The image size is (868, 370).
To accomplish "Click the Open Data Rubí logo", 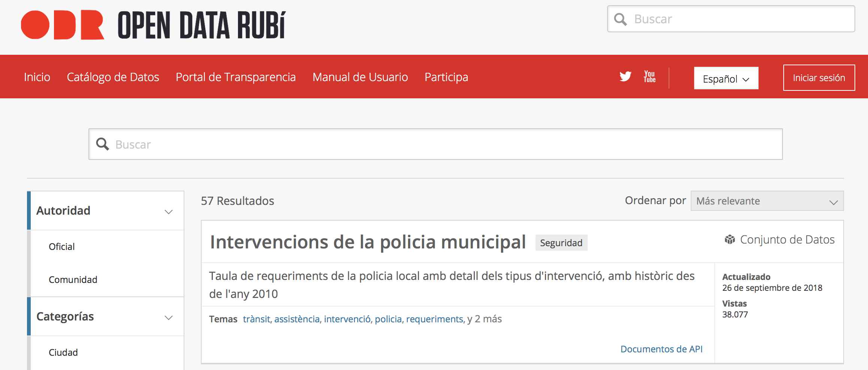I will pos(153,25).
